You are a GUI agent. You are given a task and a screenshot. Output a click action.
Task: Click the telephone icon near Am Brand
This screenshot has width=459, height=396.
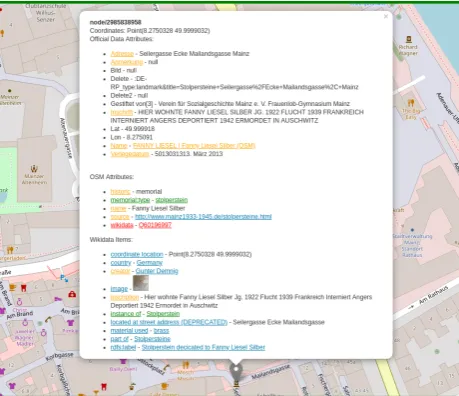(x=48, y=319)
